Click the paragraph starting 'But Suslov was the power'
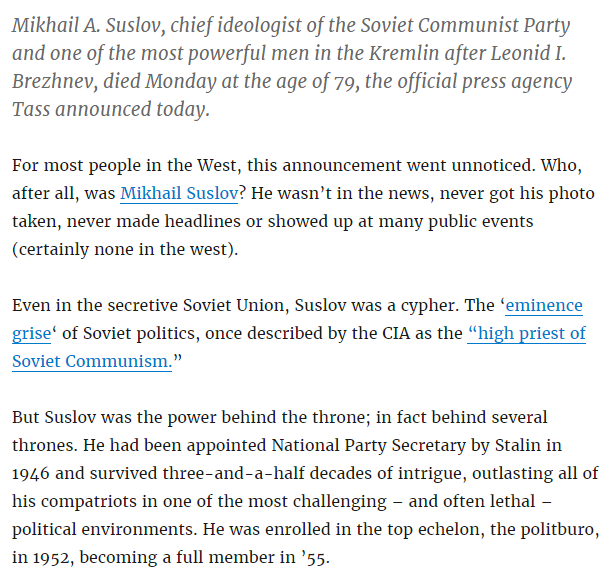Viewport: 615px width, 580px height. pyautogui.click(x=300, y=487)
